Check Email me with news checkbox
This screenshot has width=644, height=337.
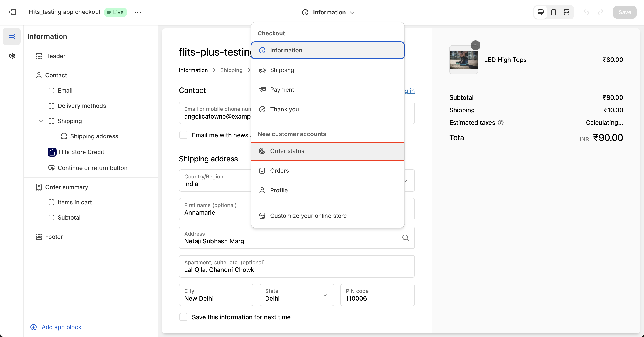[183, 135]
